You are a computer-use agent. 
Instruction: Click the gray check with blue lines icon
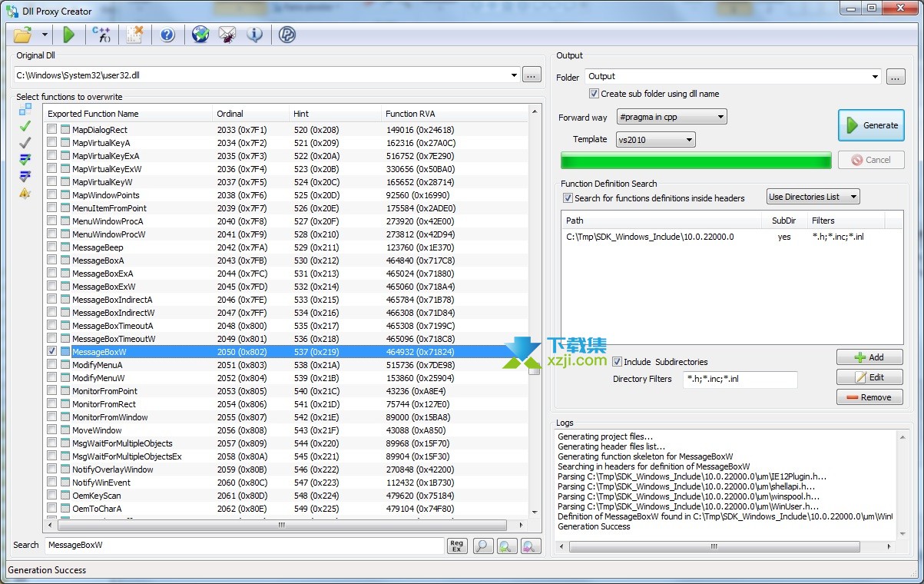click(25, 177)
